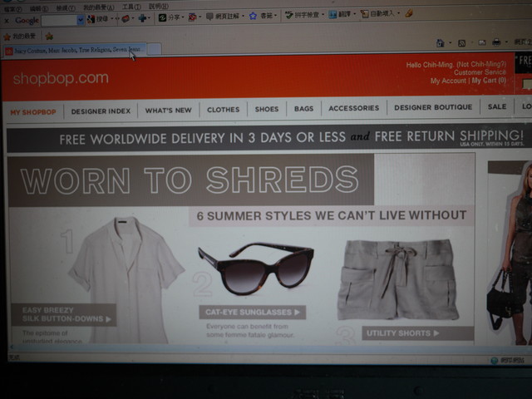Click the 分享 share icon
The width and height of the screenshot is (532, 399).
162,17
